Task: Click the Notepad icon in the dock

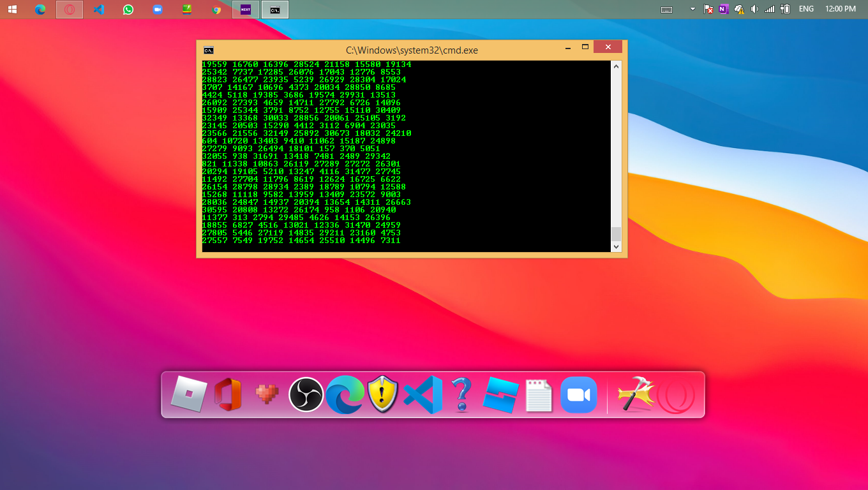Action: pos(539,395)
